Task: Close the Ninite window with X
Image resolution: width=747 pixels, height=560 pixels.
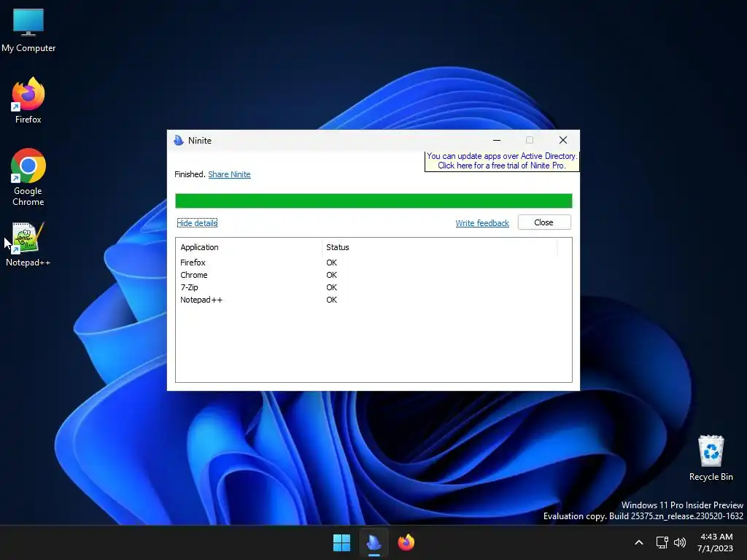Action: (x=563, y=140)
